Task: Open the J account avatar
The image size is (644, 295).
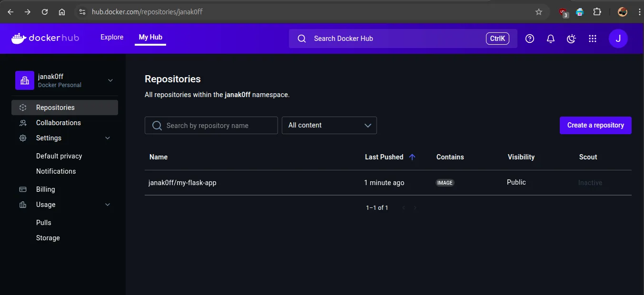Action: point(618,39)
